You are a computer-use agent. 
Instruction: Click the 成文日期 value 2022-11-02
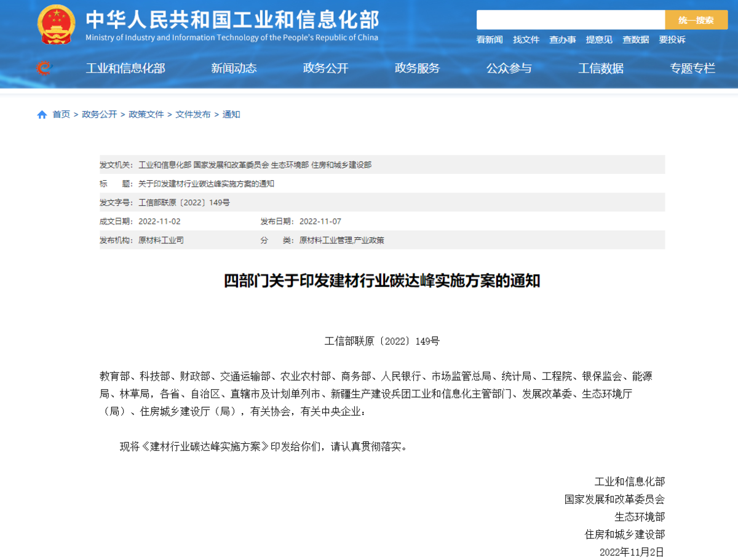(160, 221)
